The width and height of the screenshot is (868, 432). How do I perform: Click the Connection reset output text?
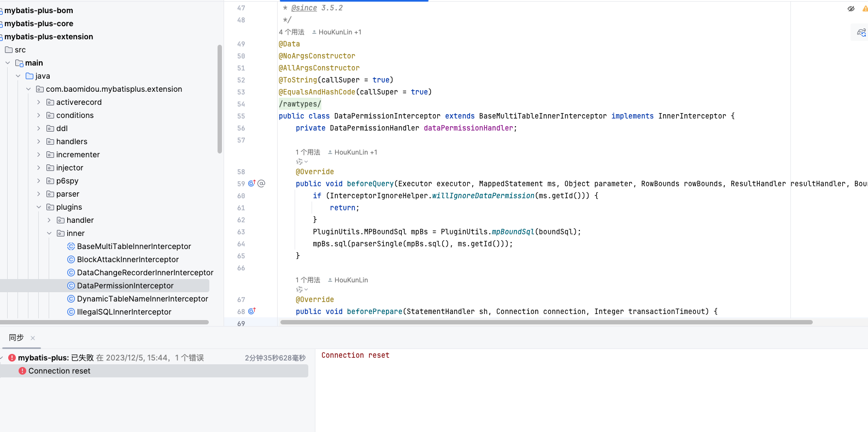355,356
